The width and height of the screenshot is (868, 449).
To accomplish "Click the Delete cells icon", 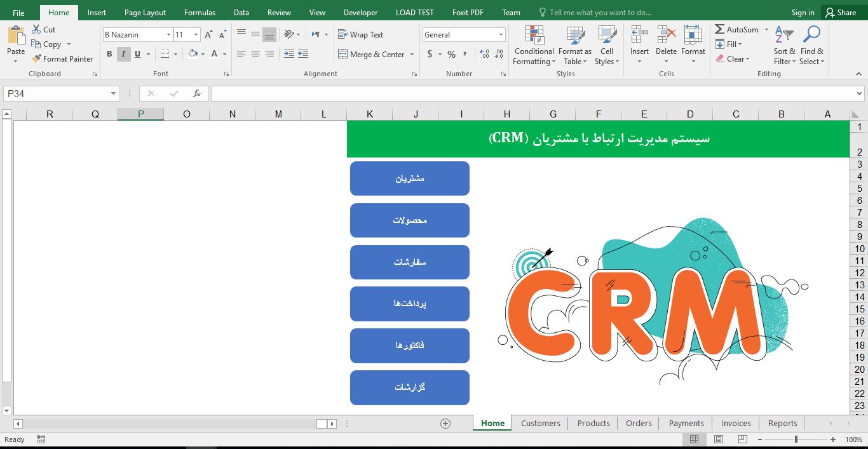I will (x=666, y=36).
